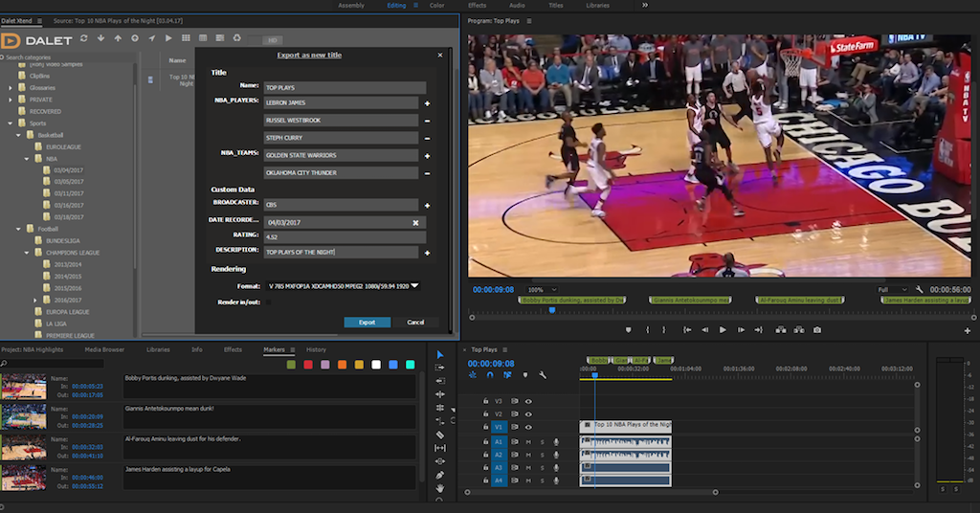
Task: Open the History panel tab
Action: point(316,350)
